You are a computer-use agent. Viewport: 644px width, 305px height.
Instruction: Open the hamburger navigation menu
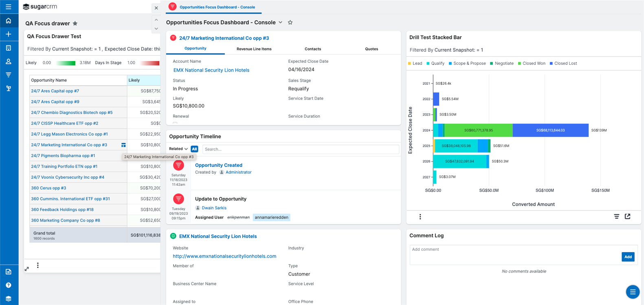pos(8,7)
